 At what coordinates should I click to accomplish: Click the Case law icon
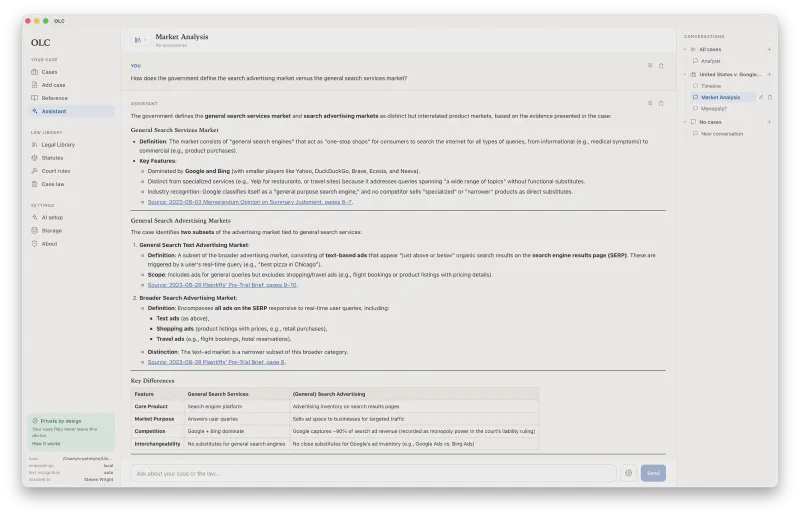[35, 184]
